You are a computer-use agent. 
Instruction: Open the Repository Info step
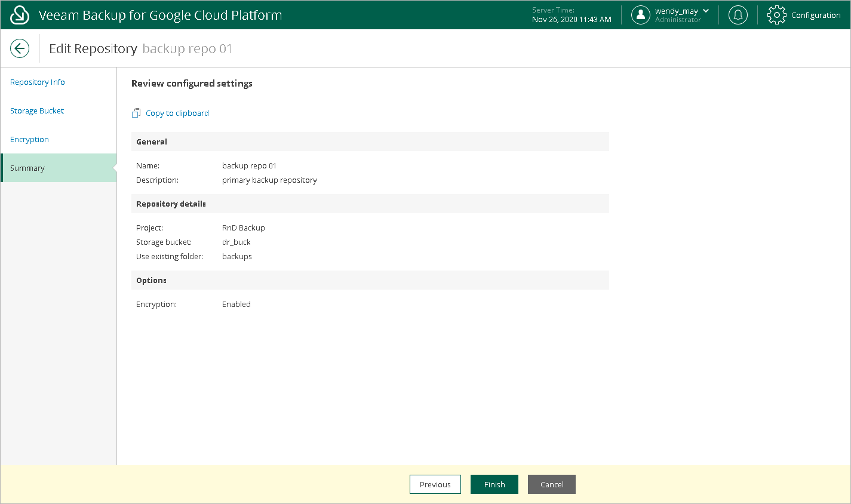38,82
